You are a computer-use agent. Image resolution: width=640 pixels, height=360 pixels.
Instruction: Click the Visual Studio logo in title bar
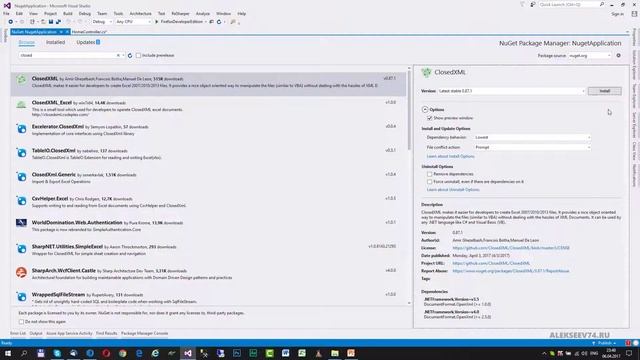7,5
